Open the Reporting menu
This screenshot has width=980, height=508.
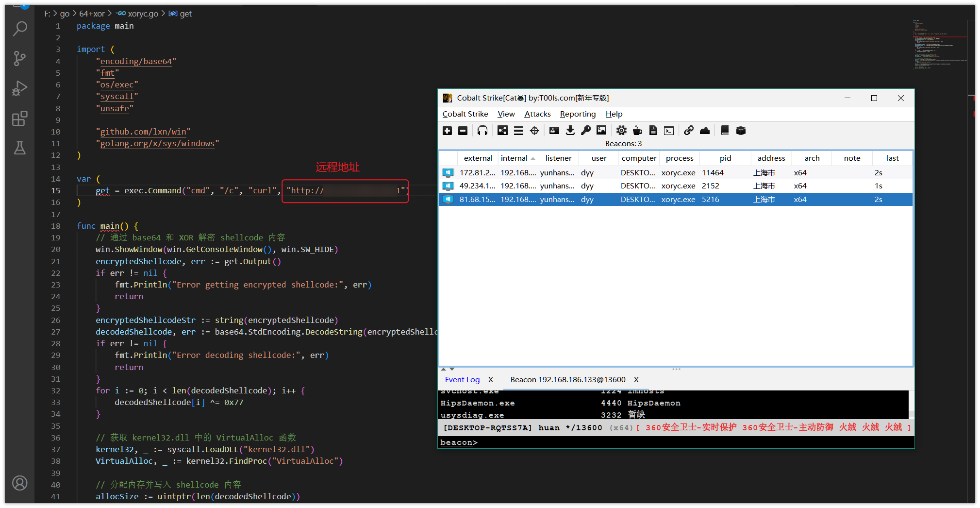pos(578,114)
